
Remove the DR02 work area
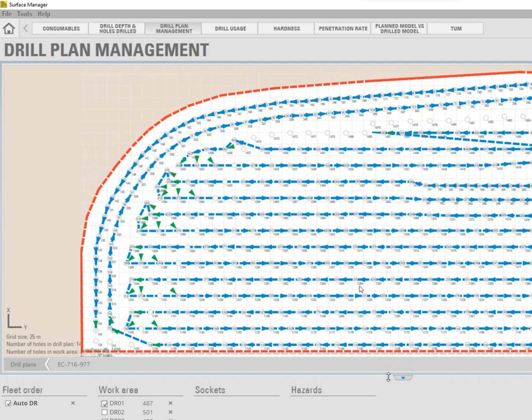(170, 412)
